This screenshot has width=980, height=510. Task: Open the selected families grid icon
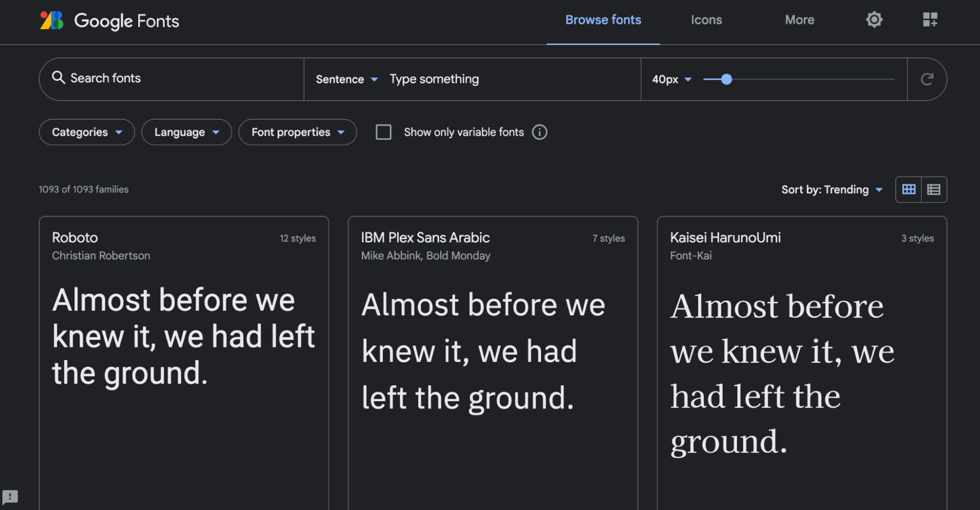coord(930,20)
